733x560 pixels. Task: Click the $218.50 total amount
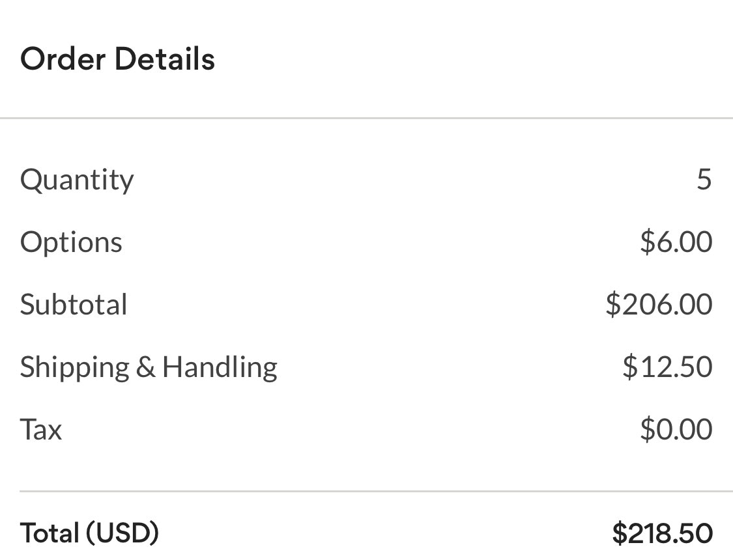[x=662, y=533]
